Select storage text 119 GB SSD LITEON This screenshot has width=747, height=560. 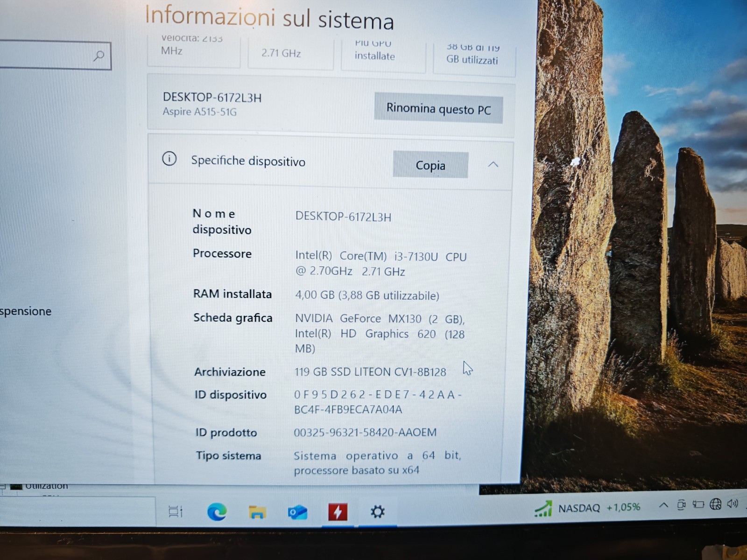point(370,372)
